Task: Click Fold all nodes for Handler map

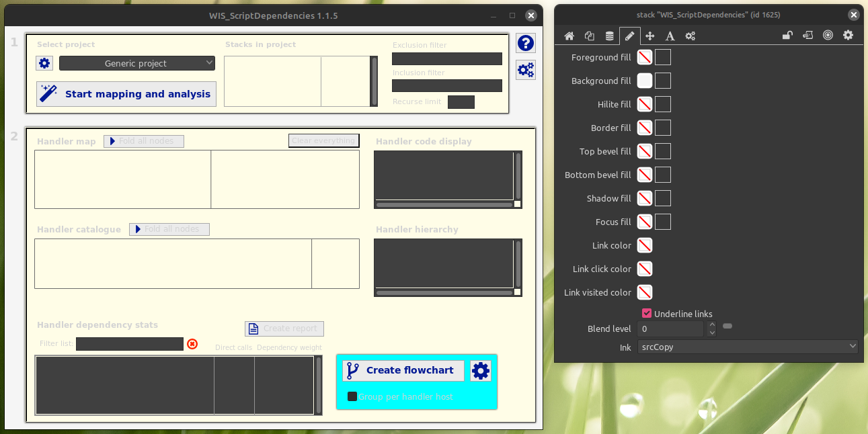Action: coord(144,141)
